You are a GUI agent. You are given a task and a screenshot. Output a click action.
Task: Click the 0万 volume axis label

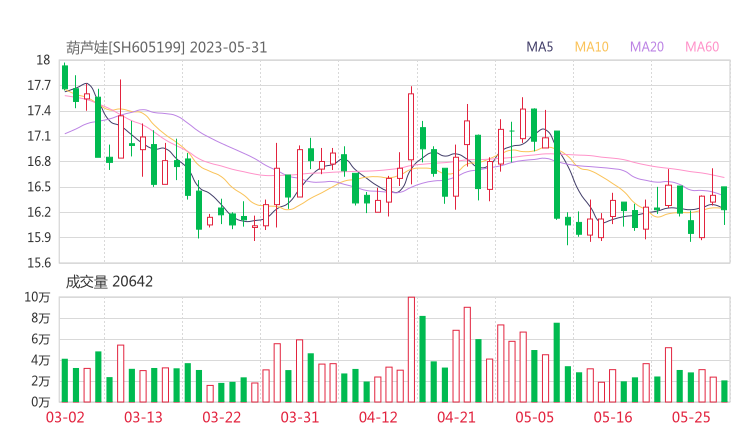pyautogui.click(x=41, y=402)
